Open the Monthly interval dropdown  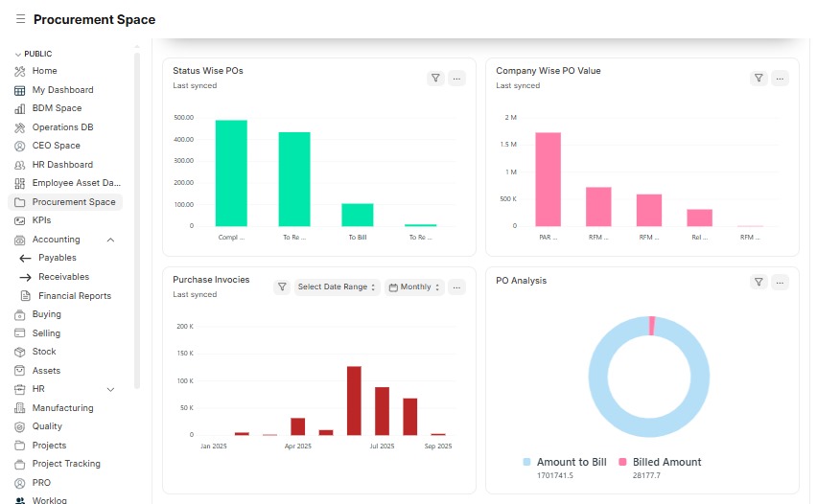click(415, 286)
